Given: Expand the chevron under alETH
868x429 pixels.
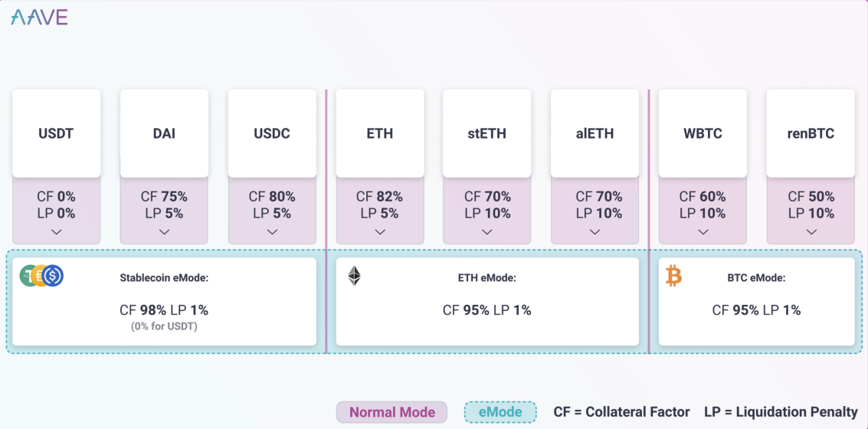Looking at the screenshot, I should tap(595, 231).
